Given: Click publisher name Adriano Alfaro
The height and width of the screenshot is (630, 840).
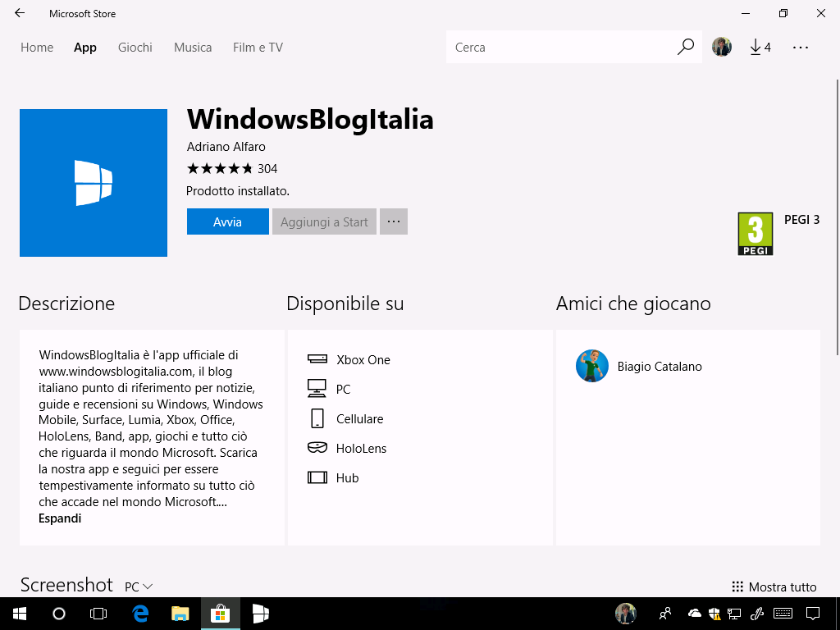Looking at the screenshot, I should pos(226,146).
